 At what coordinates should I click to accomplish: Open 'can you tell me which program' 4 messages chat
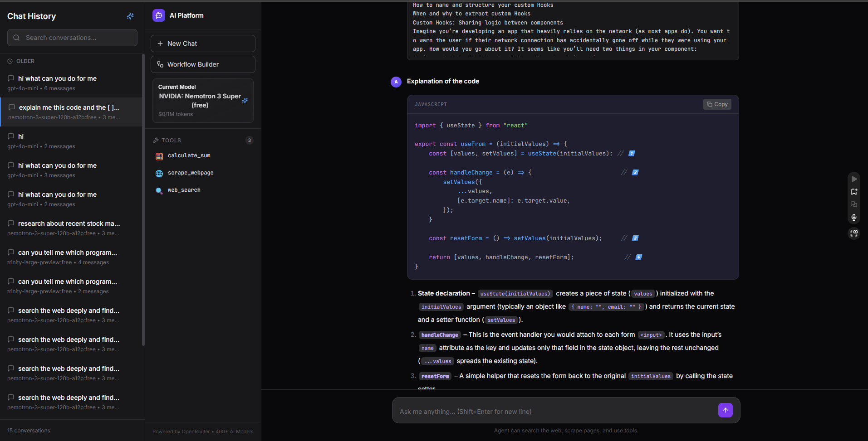click(71, 257)
